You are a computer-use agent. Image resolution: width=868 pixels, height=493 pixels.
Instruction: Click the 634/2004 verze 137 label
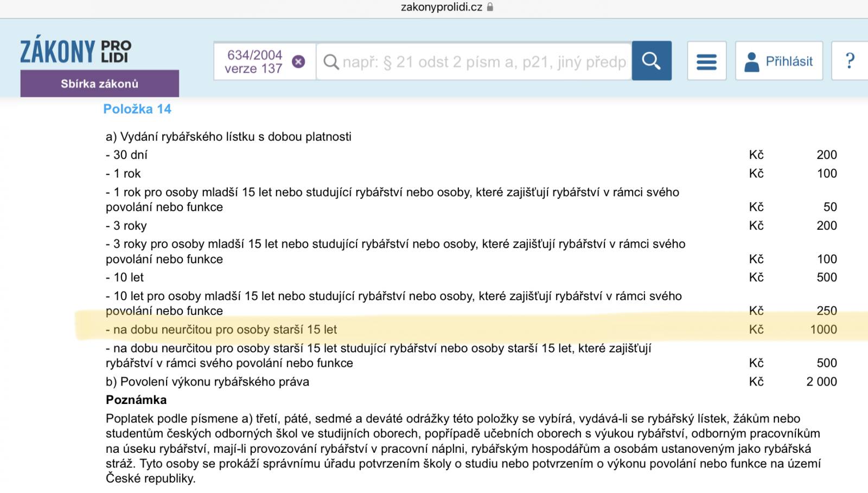click(254, 62)
